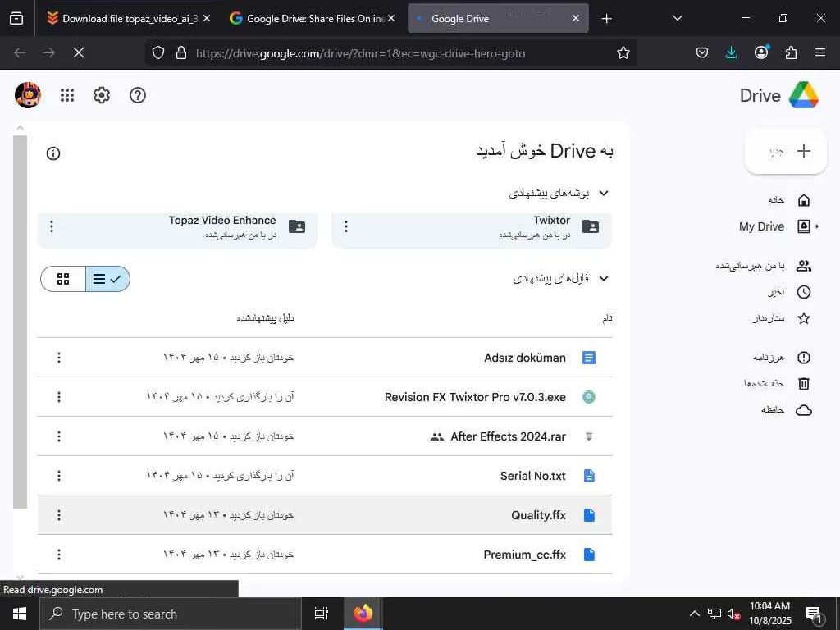Viewport: 840px width, 630px height.
Task: Open Recent clock icon in sidebar
Action: (804, 292)
